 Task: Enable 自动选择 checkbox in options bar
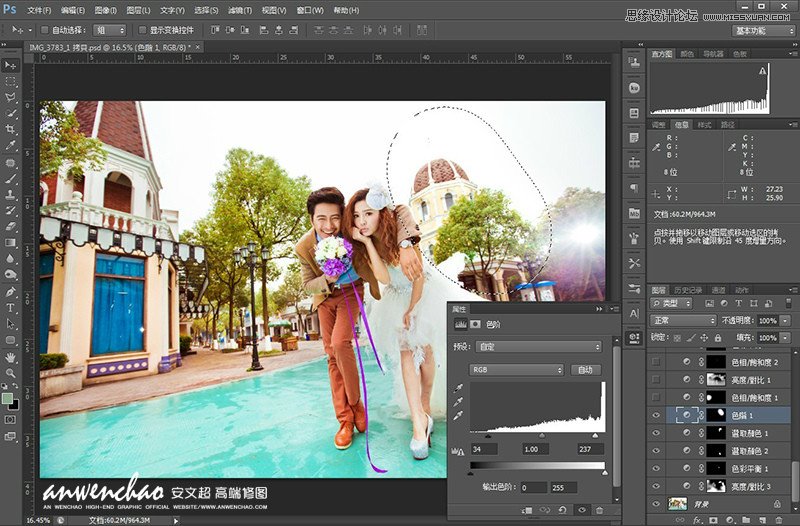point(44,30)
